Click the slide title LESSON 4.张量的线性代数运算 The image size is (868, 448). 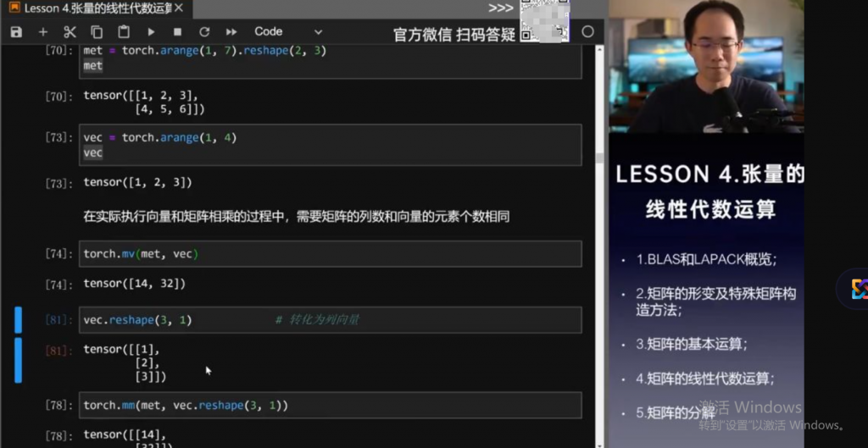pyautogui.click(x=709, y=192)
